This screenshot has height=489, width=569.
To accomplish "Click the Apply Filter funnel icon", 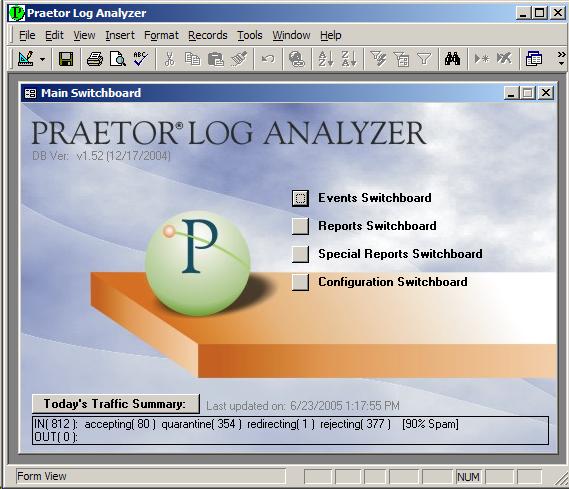I will coord(423,59).
